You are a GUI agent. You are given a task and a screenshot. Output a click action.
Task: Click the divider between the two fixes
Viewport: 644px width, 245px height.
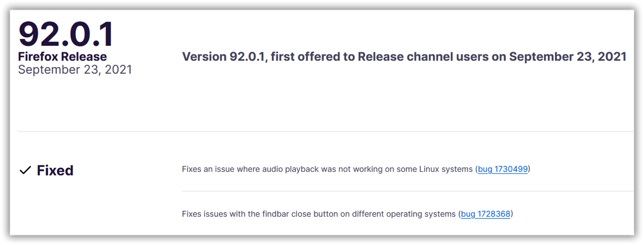tap(408, 191)
